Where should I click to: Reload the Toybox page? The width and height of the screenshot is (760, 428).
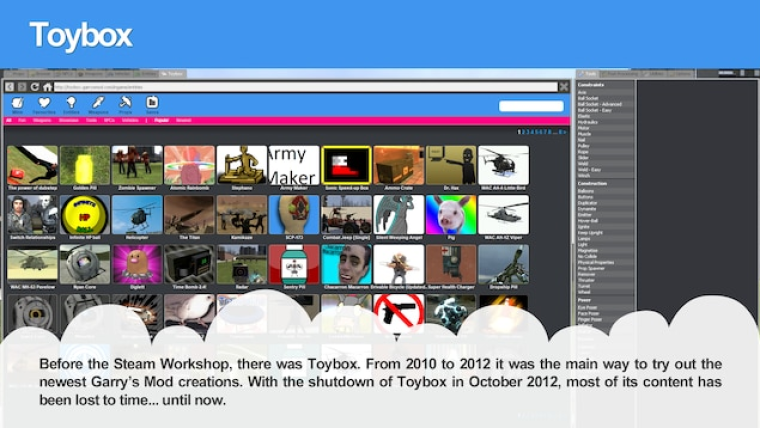34,87
